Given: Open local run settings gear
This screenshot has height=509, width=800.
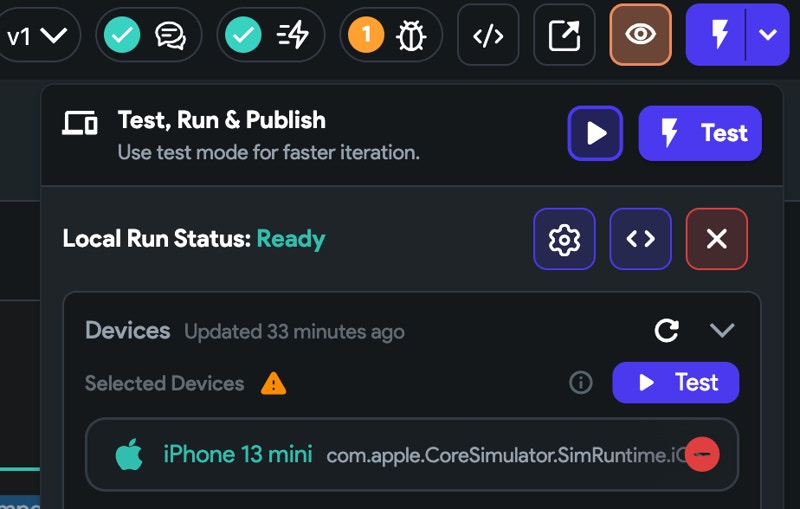Looking at the screenshot, I should pyautogui.click(x=564, y=239).
